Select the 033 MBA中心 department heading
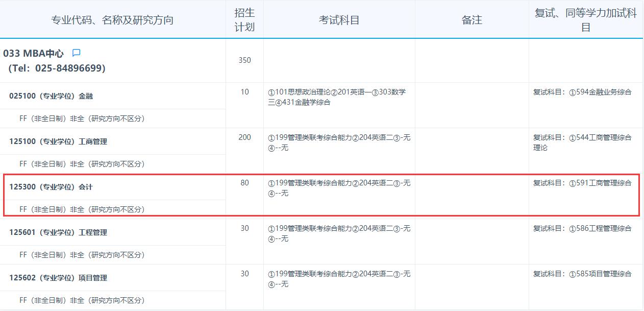The width and height of the screenshot is (644, 311). [x=34, y=53]
